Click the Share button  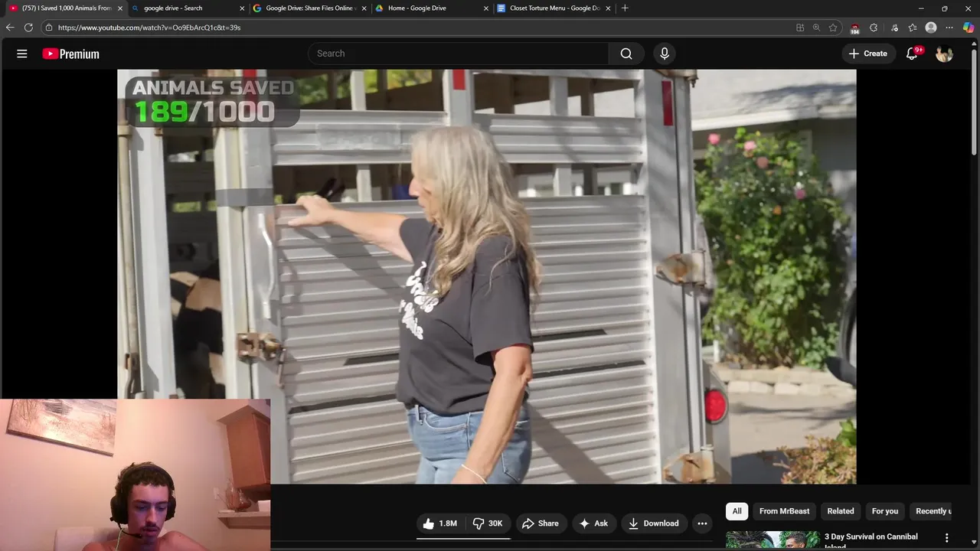point(541,523)
